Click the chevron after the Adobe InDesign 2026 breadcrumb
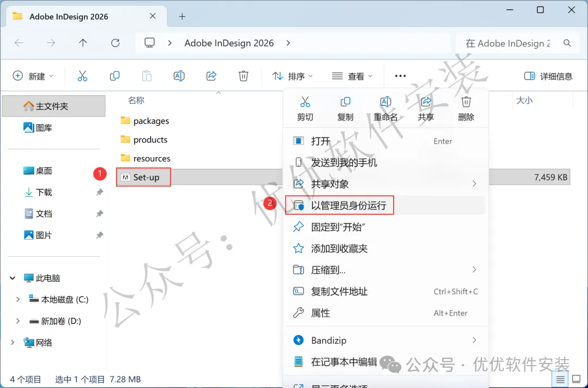Image resolution: width=588 pixels, height=388 pixels. [288, 43]
